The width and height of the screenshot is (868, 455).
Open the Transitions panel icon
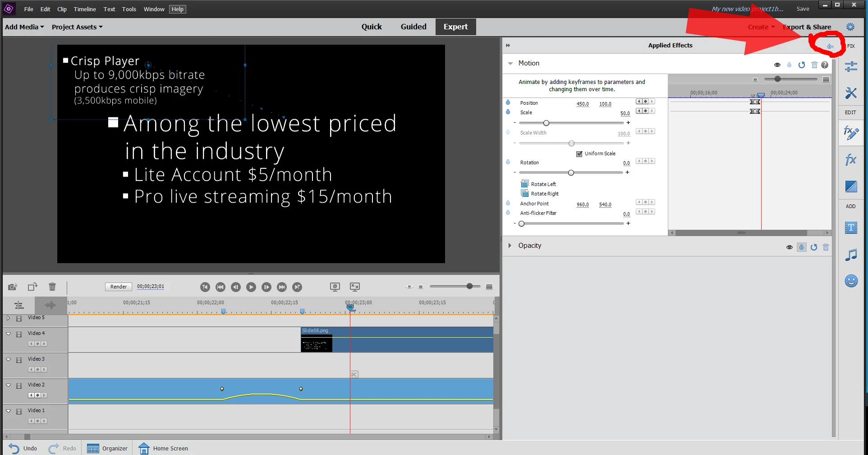coord(851,186)
